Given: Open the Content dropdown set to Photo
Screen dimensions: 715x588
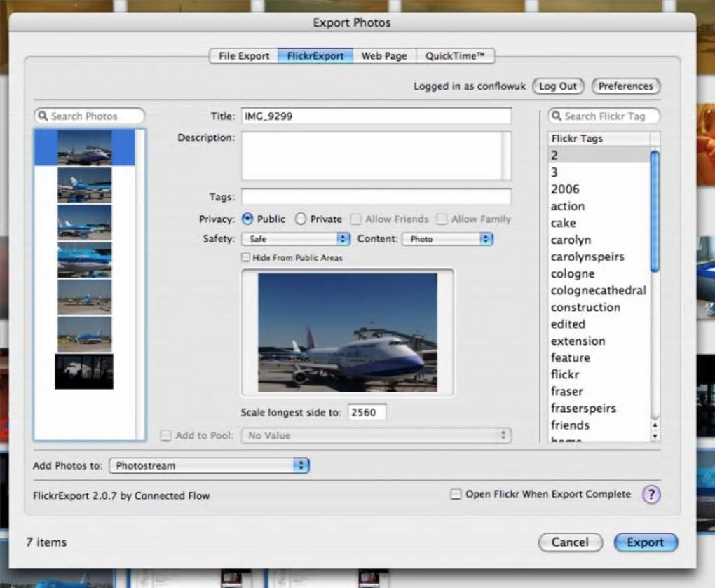Looking at the screenshot, I should coord(447,239).
